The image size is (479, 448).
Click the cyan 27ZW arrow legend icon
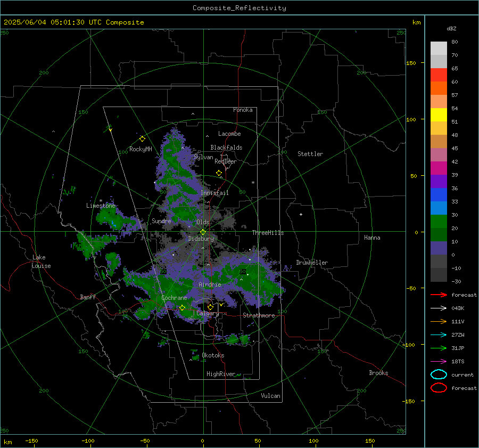coord(439,335)
